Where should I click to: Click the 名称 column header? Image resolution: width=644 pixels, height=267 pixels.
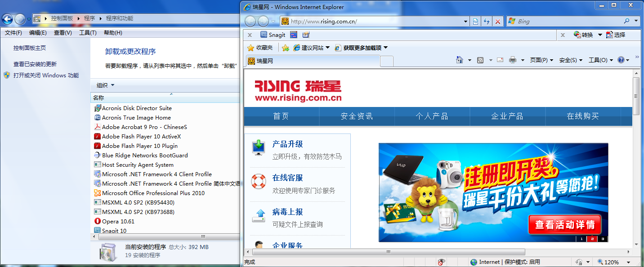165,98
